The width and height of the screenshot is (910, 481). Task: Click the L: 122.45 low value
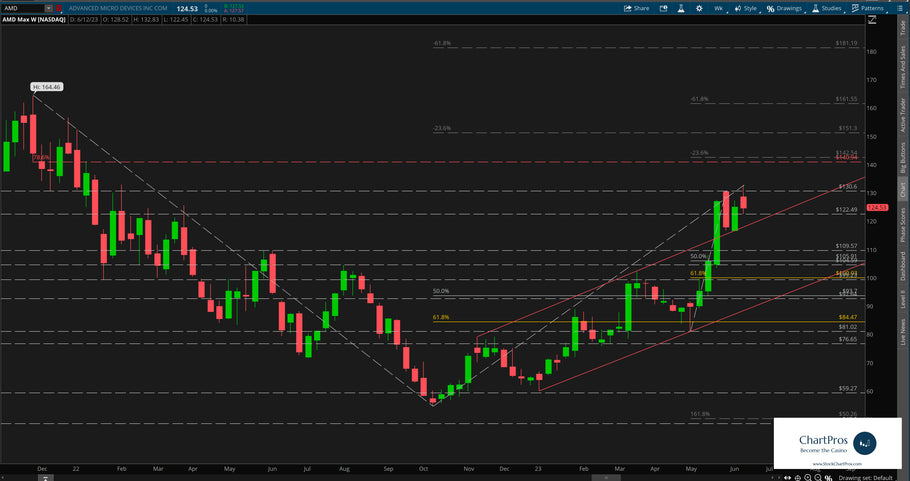pos(174,19)
